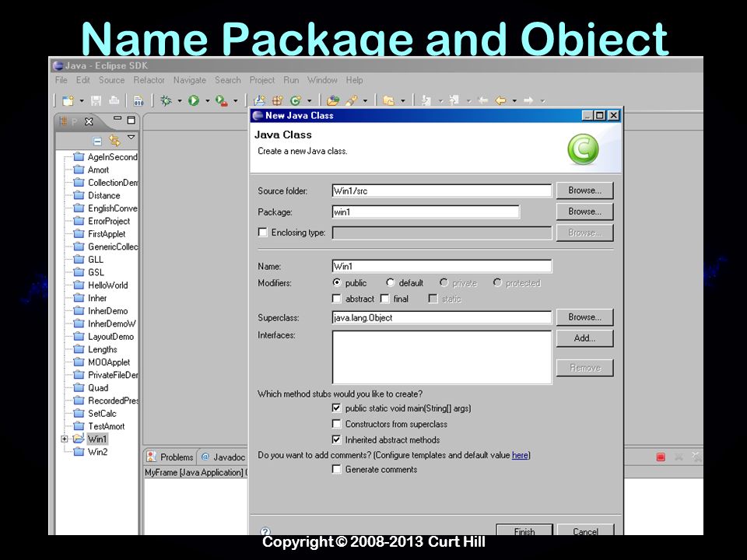Switch to the Javadoc tab
The width and height of the screenshot is (747, 560).
(x=223, y=457)
